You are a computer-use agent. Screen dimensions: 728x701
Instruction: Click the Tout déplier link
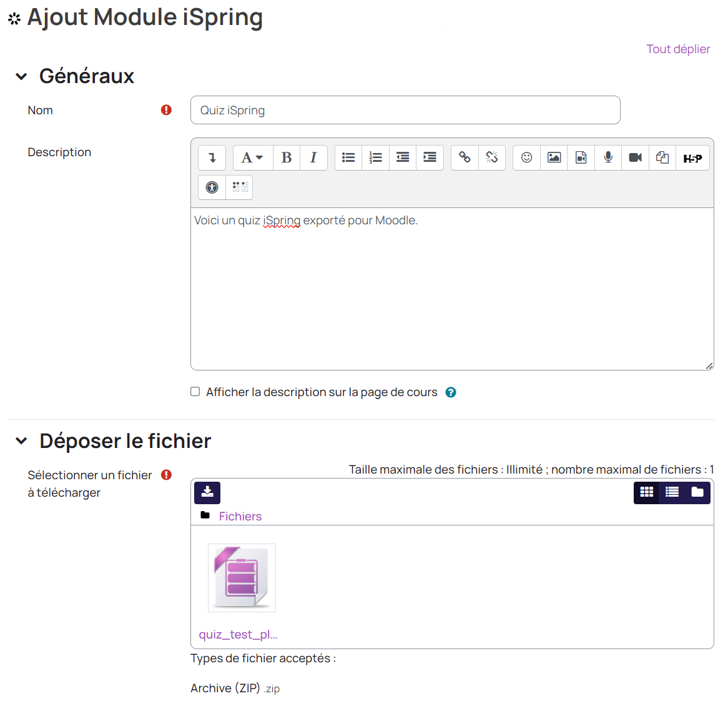pos(678,49)
